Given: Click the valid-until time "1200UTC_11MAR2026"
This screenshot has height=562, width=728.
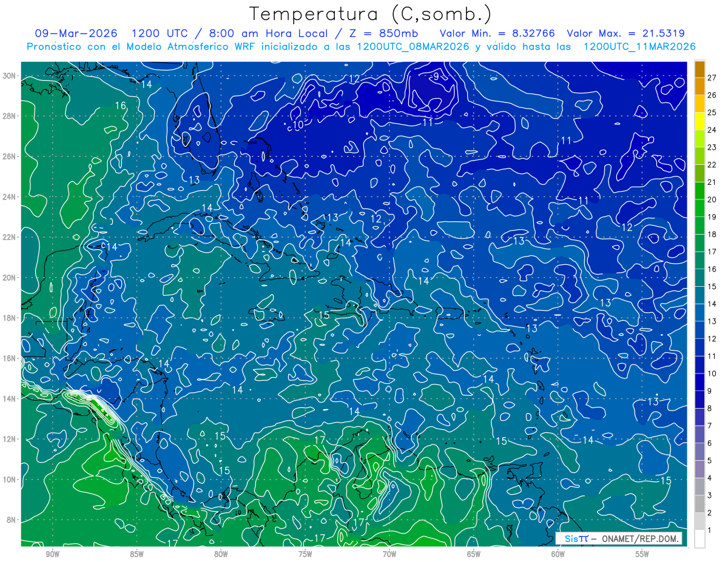Looking at the screenshot, I should pos(639,47).
